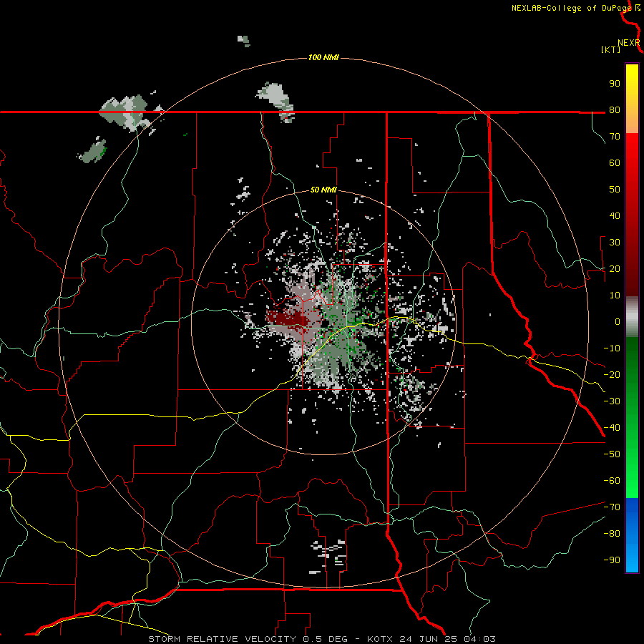Click the 30 value on the velocity scale

(x=615, y=243)
